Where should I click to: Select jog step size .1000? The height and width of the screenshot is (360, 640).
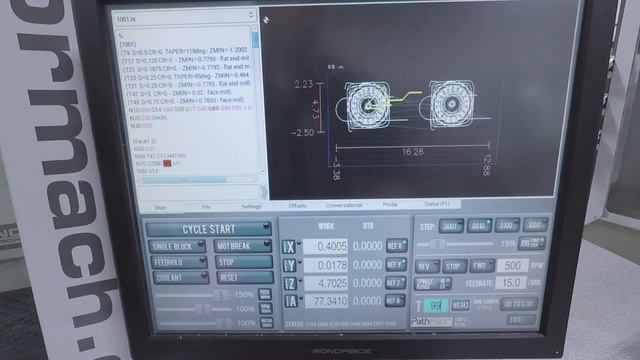[535, 224]
